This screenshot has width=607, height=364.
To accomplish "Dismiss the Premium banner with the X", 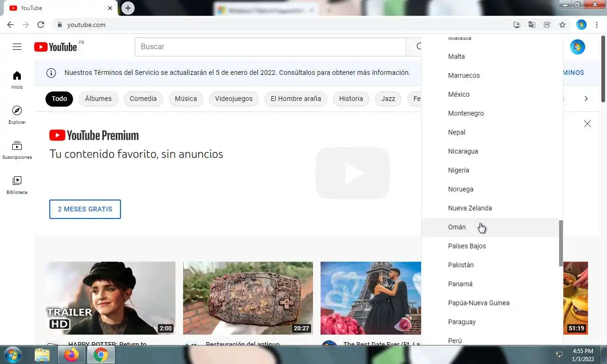I will click(588, 124).
